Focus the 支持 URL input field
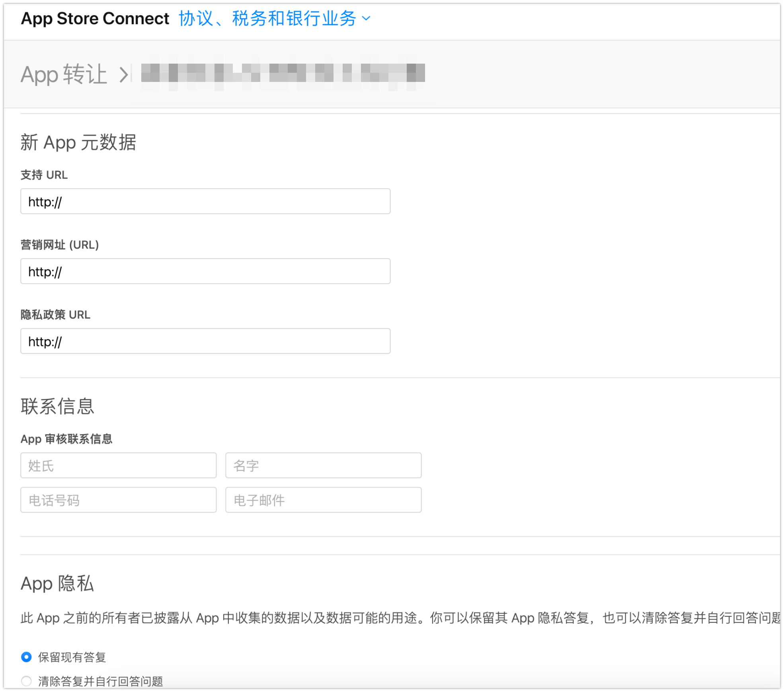This screenshot has width=784, height=692. [205, 201]
